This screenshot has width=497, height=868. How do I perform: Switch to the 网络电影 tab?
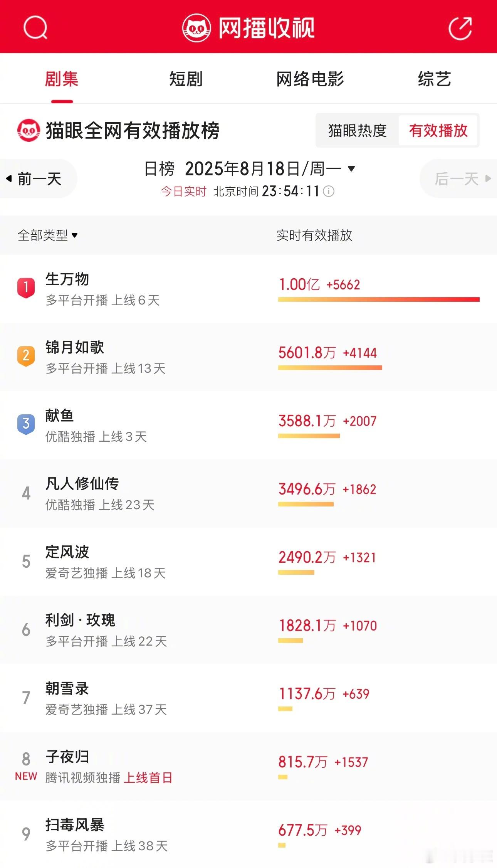310,79
